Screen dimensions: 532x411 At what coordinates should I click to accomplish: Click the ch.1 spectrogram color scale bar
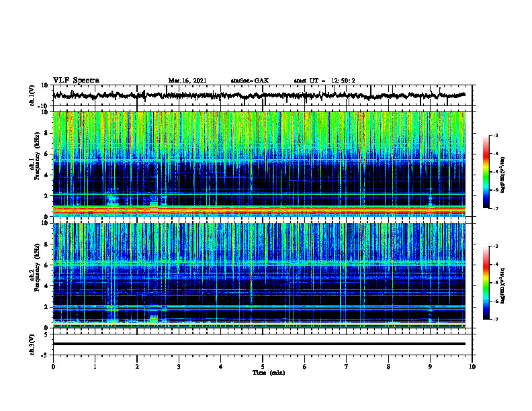(486, 172)
